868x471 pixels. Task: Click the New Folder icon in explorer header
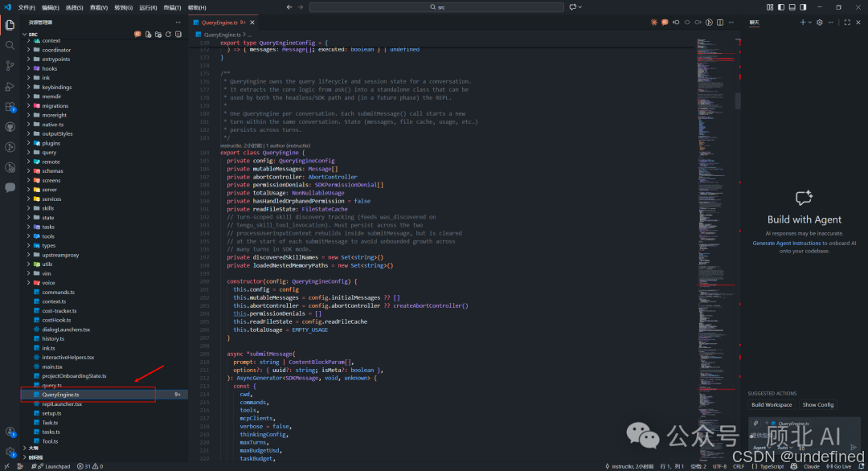[x=158, y=35]
